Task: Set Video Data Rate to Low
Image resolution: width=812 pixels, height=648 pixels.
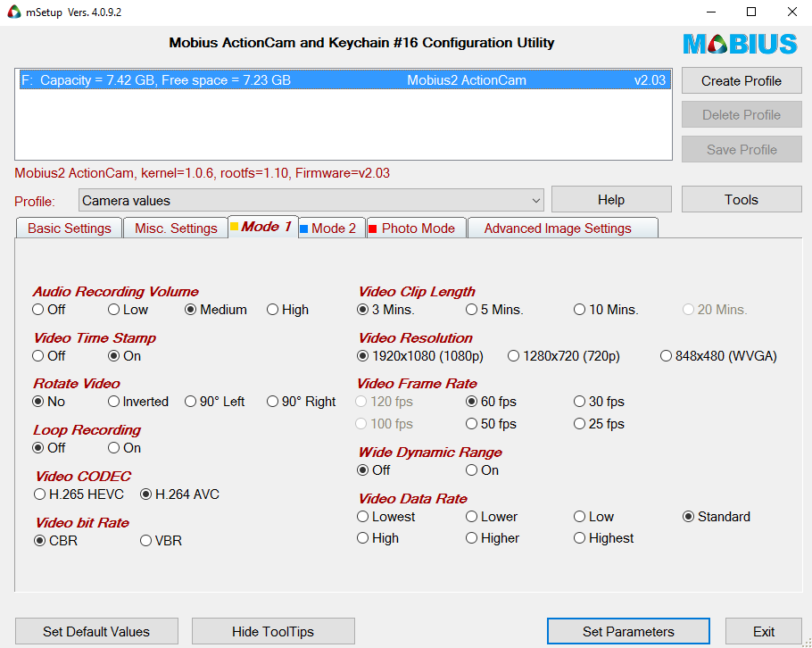Action: coord(594,517)
